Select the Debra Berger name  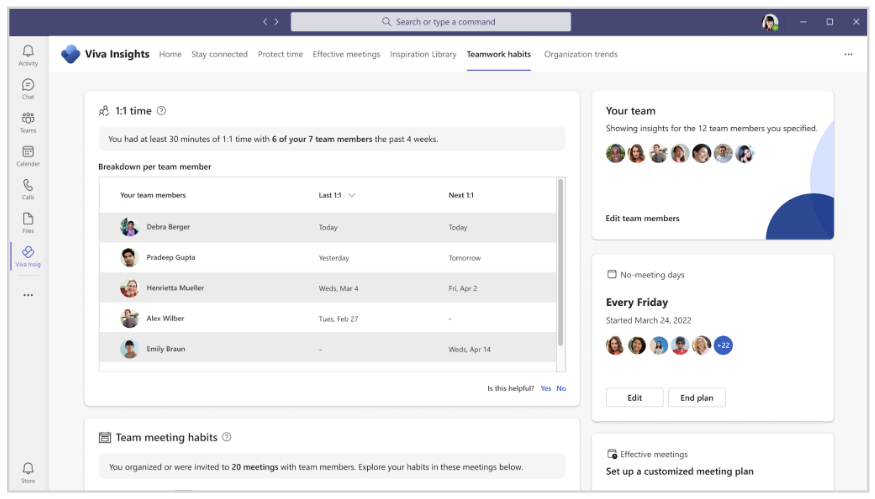(168, 227)
